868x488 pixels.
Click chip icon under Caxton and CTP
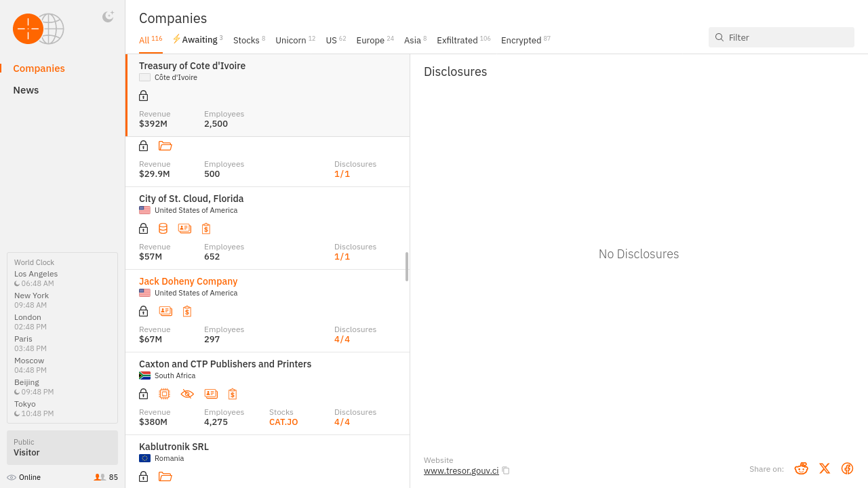164,394
